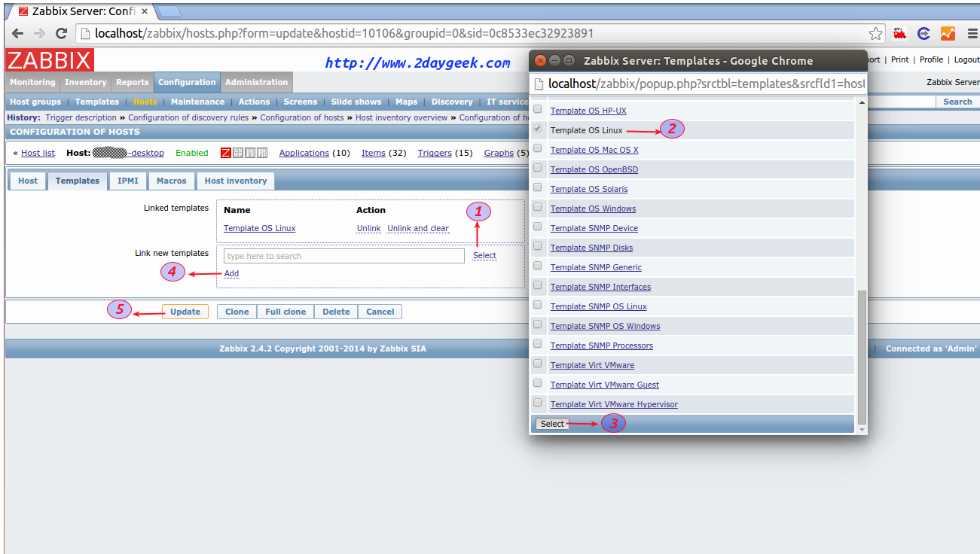Click the main window address bar URL
Viewport: 980px width, 554px height.
(344, 34)
